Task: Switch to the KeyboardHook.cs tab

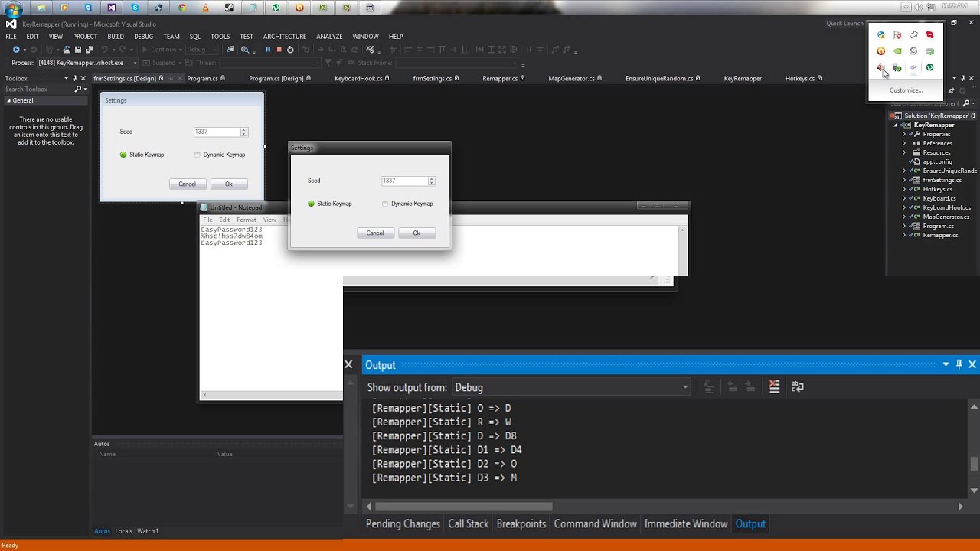Action: pyautogui.click(x=358, y=78)
